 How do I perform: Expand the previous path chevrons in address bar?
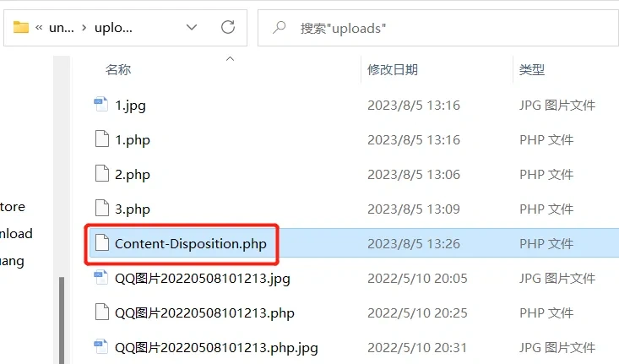[39, 28]
